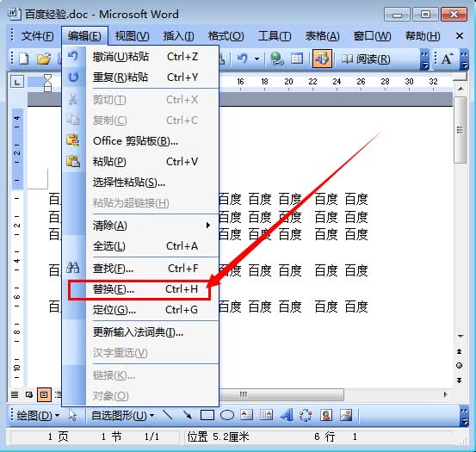
Task: Choose 重复(R)粘贴 from the Edit menu
Action: [x=140, y=77]
